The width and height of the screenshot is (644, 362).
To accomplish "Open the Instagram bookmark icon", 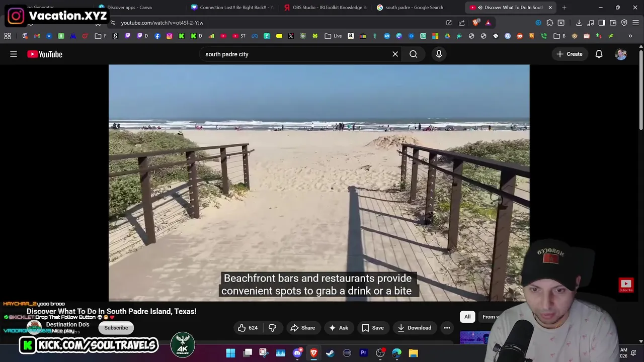I will (x=169, y=36).
